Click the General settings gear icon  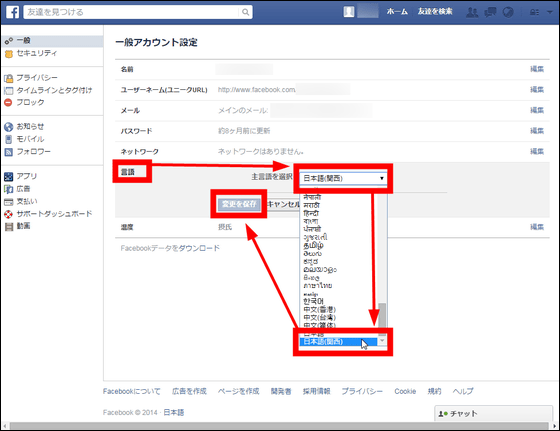pos(9,41)
